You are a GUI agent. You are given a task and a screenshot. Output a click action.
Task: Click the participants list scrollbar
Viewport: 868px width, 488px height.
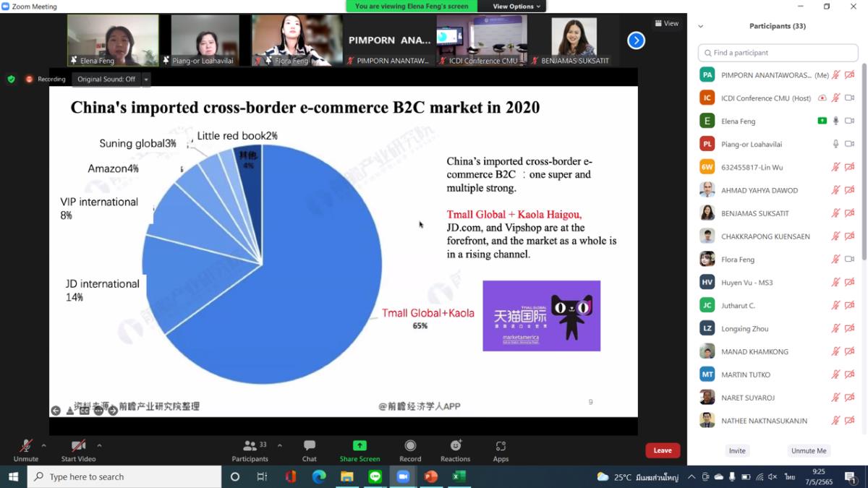864,163
